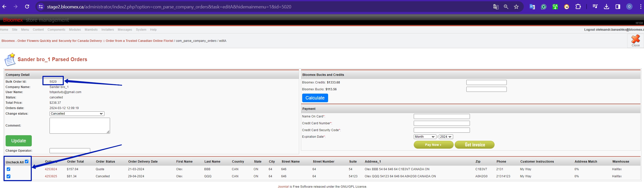
Task: Click the Order Total column header
Action: click(x=75, y=162)
